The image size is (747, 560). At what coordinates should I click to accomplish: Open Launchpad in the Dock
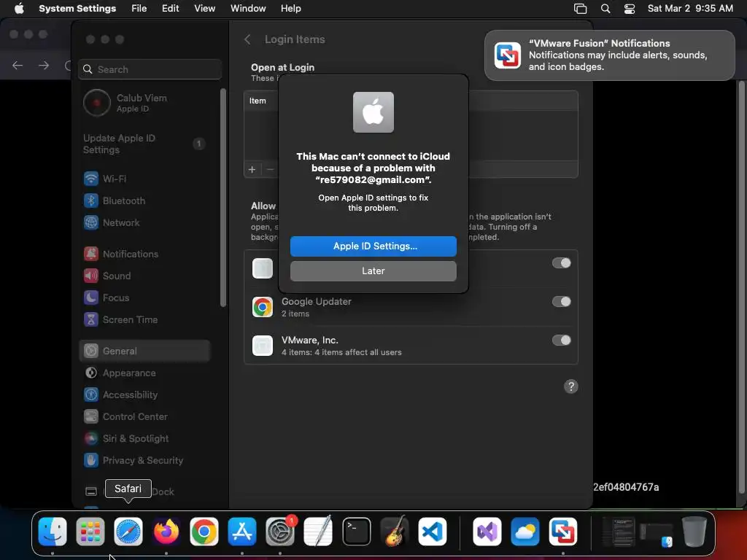tap(90, 532)
